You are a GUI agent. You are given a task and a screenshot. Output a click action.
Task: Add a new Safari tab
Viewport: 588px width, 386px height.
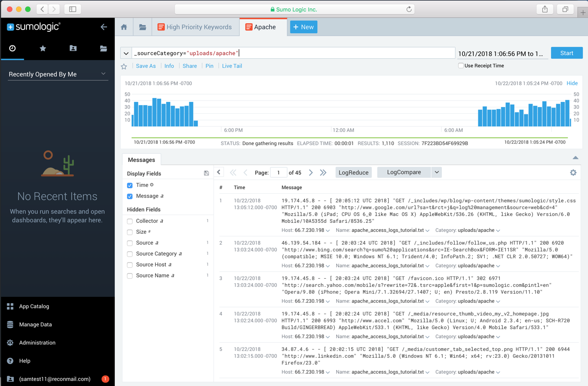(583, 13)
